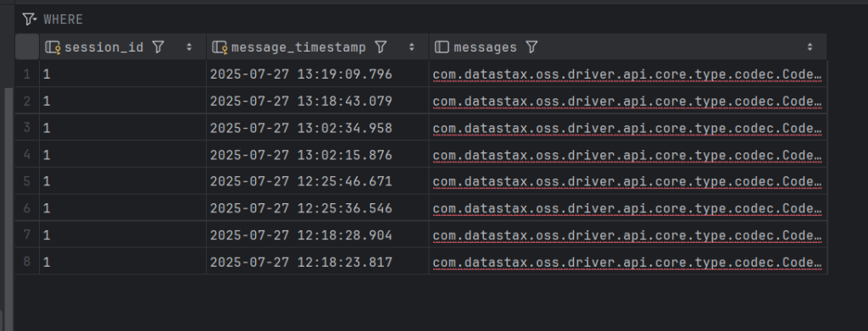Click timestamp 2025-07-27 12:18:28.904
The image size is (868, 331).
[301, 235]
